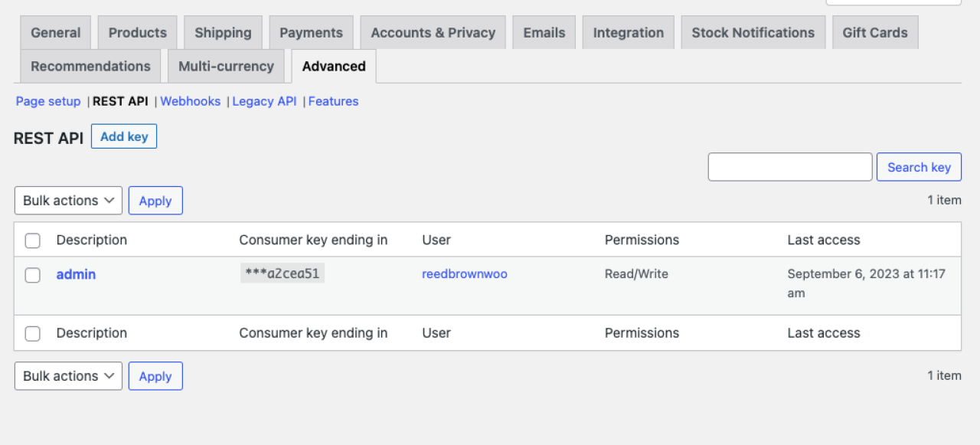
Task: Expand the bottom Bulk actions dropdown
Action: point(68,376)
